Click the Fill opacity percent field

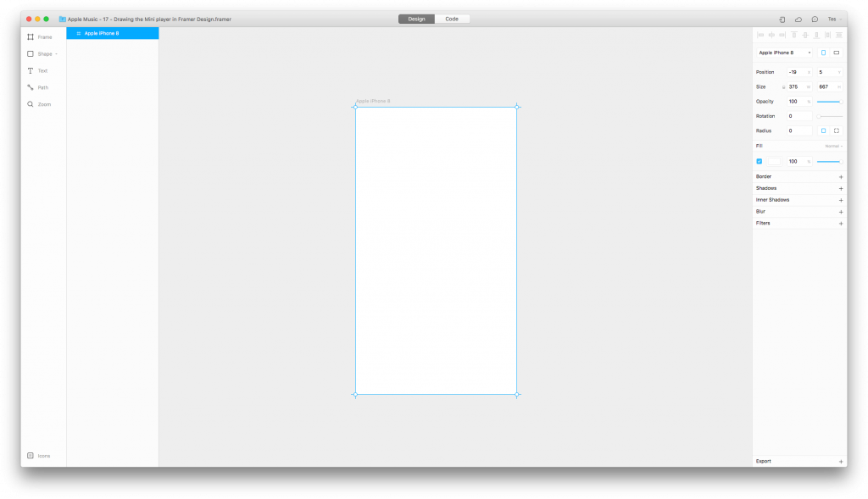click(799, 162)
